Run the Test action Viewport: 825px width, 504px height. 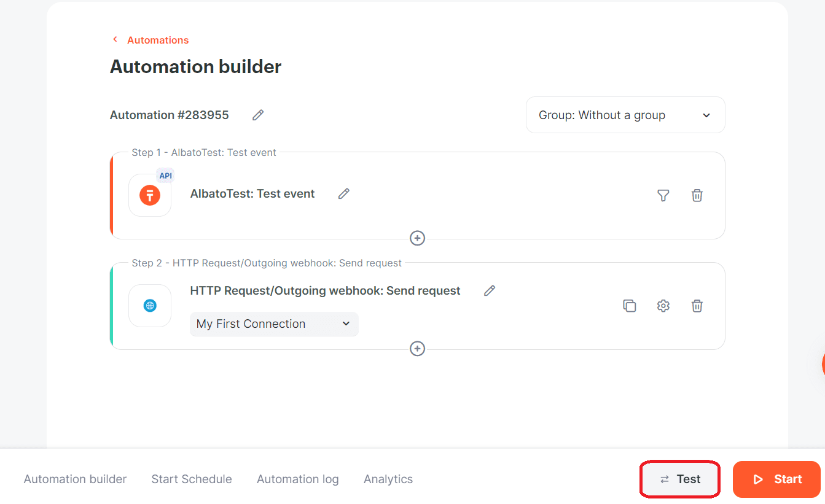[x=679, y=479]
